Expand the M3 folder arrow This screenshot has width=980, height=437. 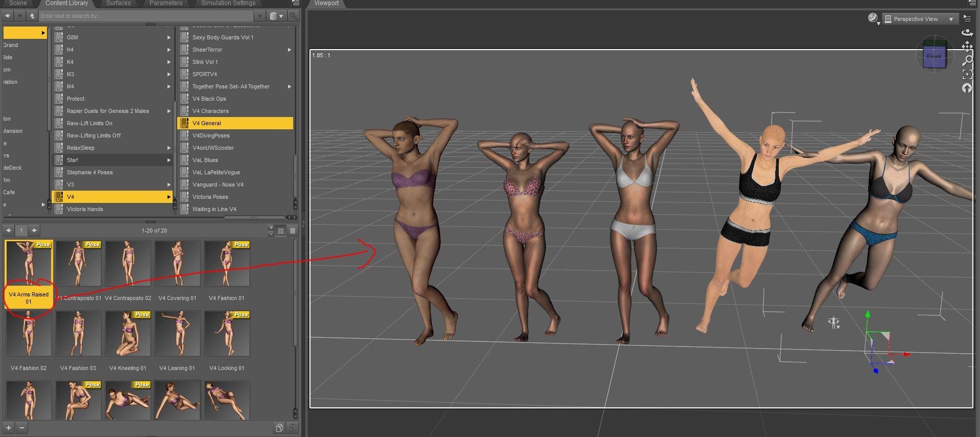tap(169, 74)
